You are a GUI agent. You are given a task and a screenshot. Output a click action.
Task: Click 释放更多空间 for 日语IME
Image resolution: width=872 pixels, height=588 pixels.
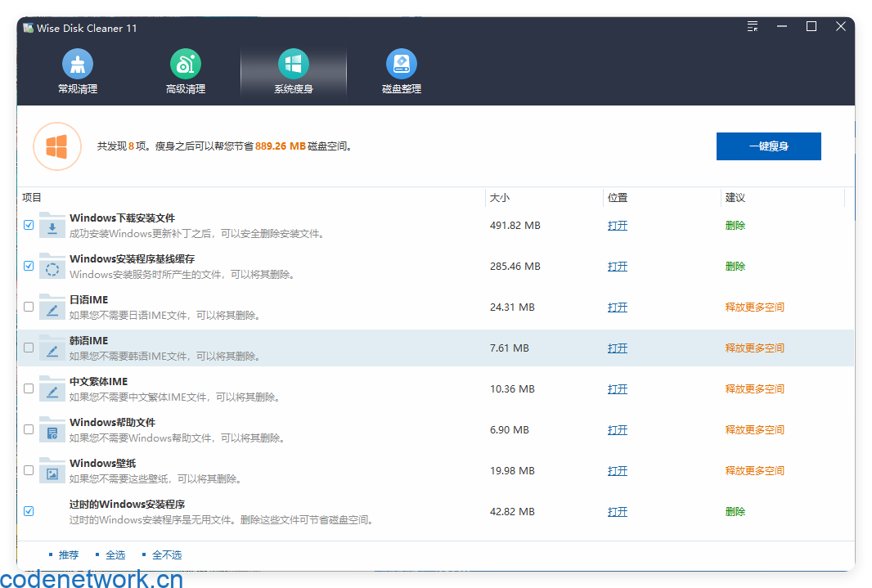[x=755, y=307]
